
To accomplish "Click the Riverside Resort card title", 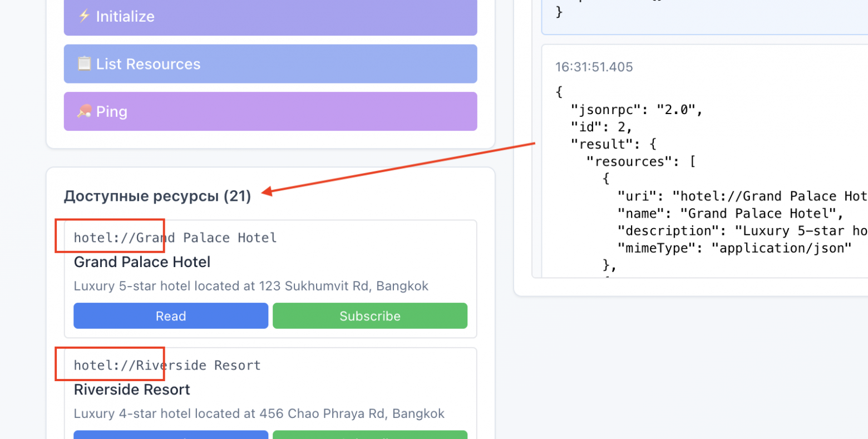I will coord(132,389).
